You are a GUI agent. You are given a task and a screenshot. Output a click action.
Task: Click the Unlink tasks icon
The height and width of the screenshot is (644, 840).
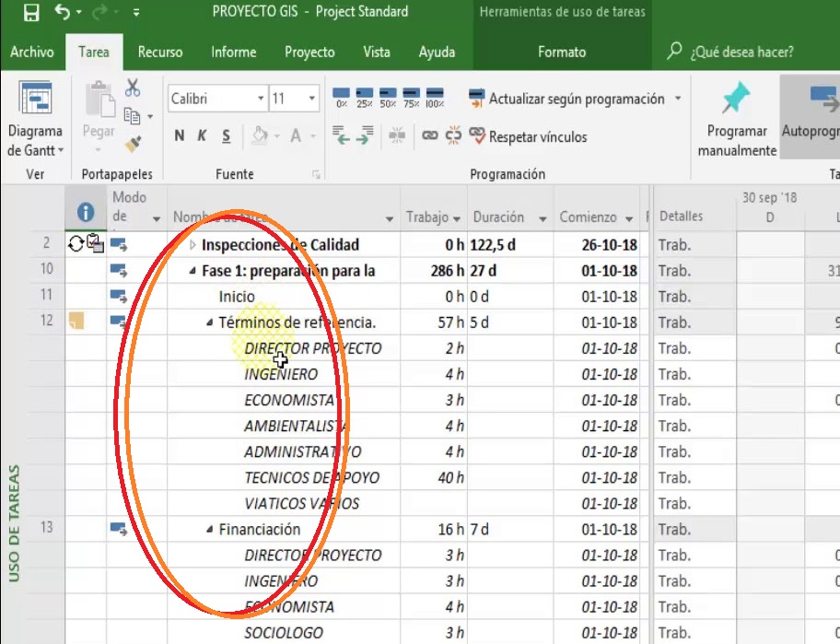(x=452, y=136)
